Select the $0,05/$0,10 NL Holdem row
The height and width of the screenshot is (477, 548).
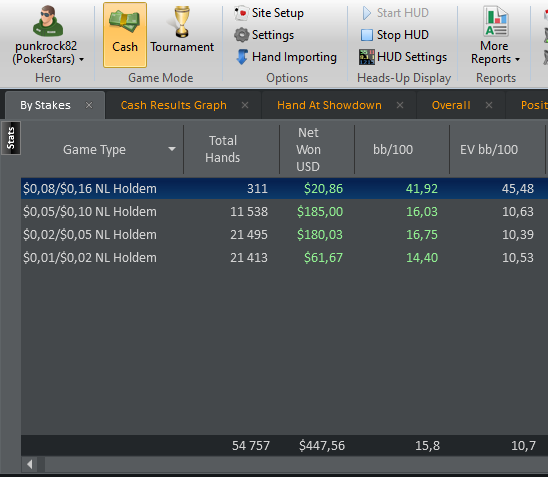click(284, 212)
